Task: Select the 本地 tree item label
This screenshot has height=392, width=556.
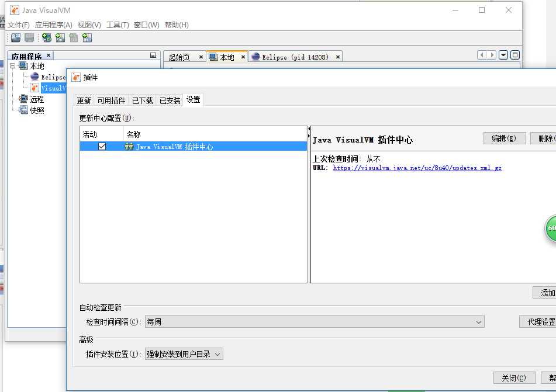Action: tap(37, 66)
